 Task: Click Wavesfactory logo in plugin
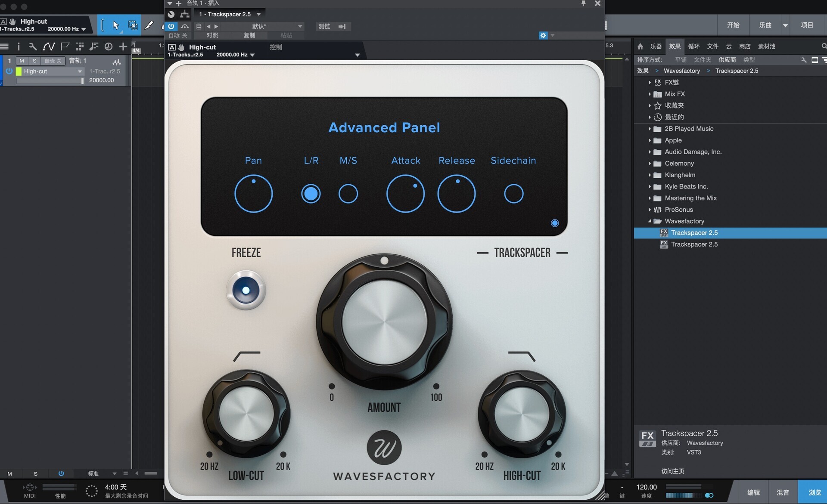point(384,448)
